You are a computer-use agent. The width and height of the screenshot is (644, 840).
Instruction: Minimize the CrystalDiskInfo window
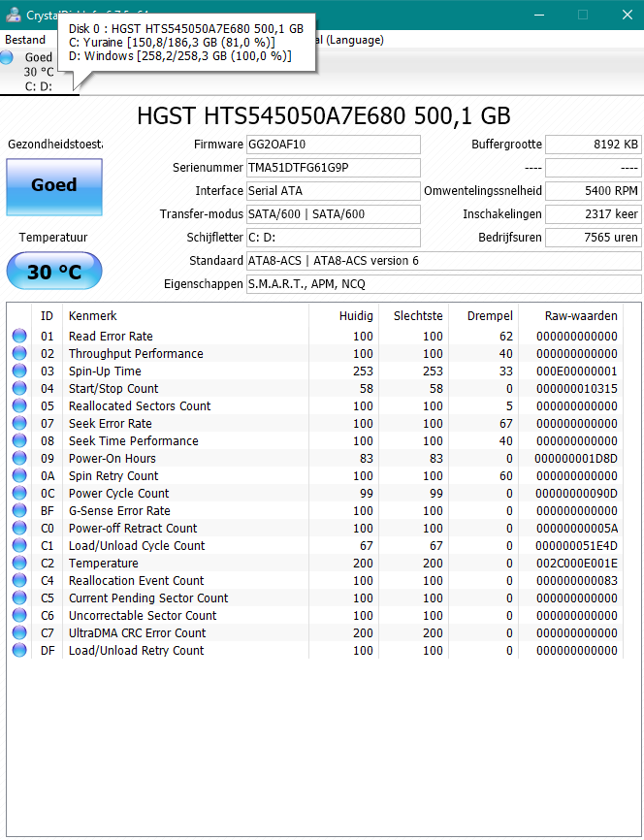coord(539,15)
